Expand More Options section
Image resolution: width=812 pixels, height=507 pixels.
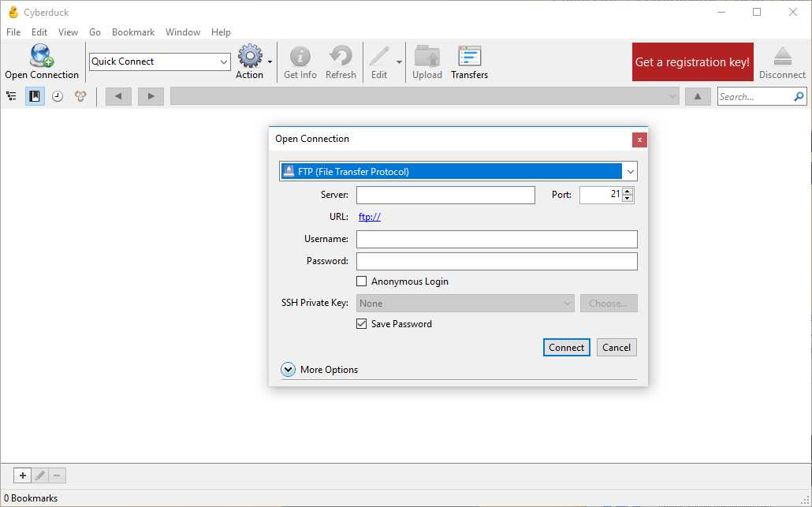(x=288, y=369)
